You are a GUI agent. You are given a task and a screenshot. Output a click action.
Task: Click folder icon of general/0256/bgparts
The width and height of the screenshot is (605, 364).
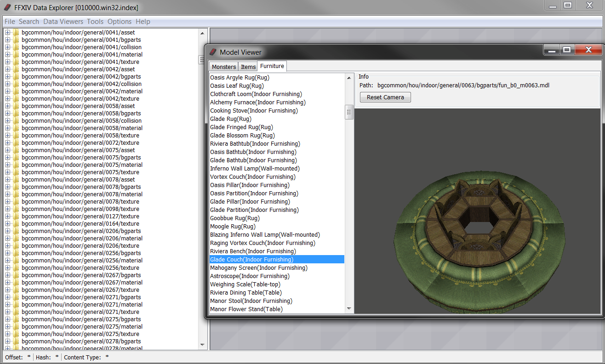16,253
